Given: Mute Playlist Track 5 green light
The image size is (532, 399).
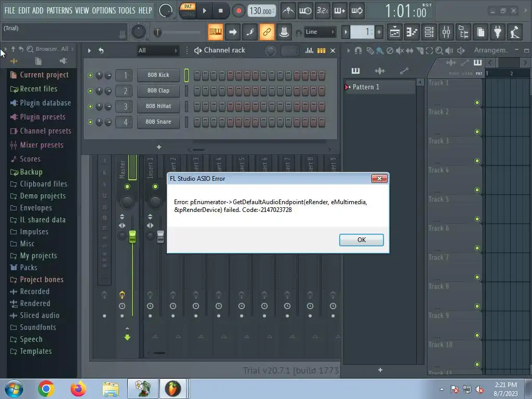Looking at the screenshot, I should click(x=477, y=219).
